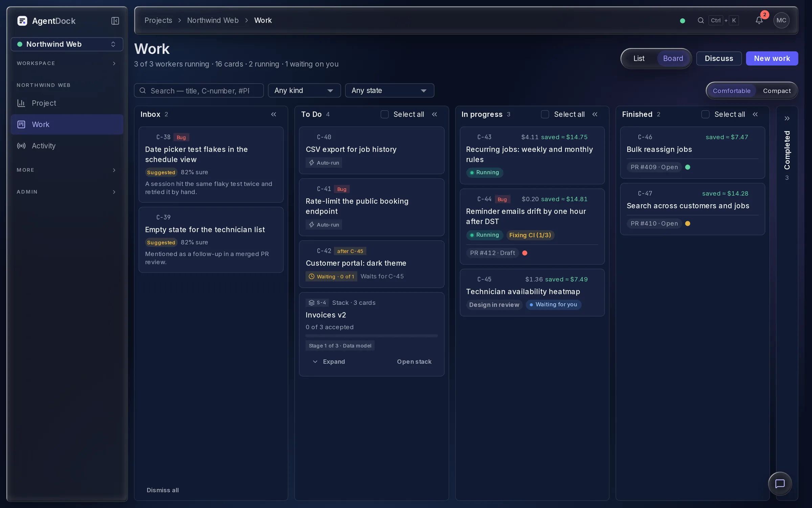Click the Activity broadcast icon in sidebar
Viewport: 812px width, 508px height.
(21, 146)
